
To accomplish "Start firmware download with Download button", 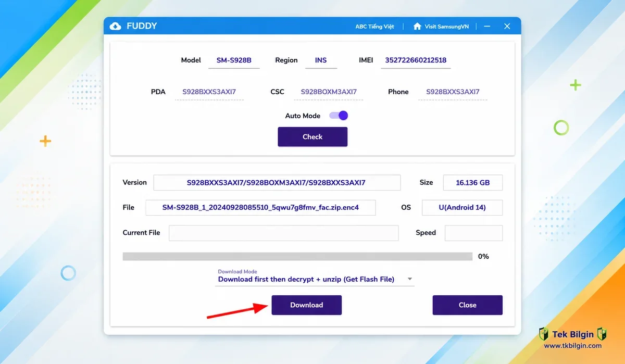I will pyautogui.click(x=306, y=305).
